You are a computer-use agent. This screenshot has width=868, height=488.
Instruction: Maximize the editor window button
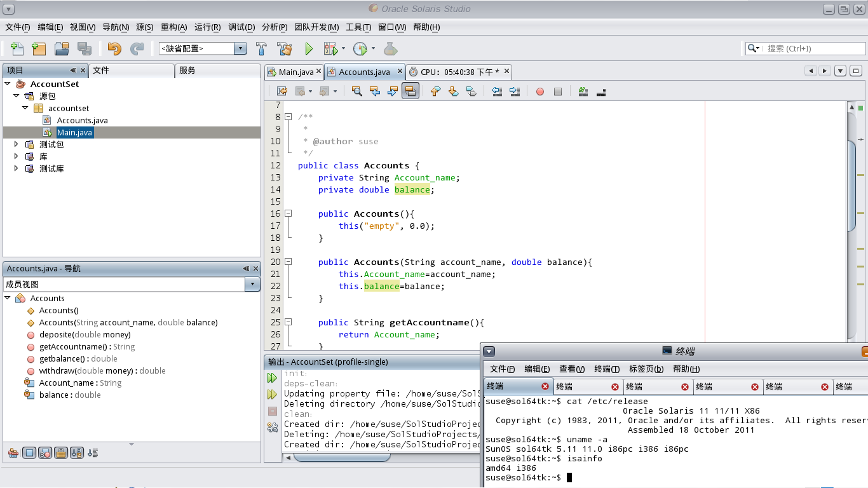[x=856, y=71]
